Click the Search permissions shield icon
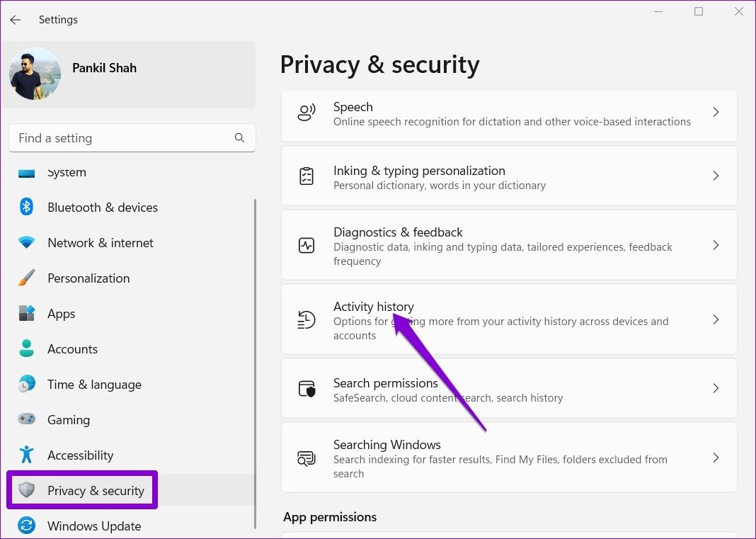Image resolution: width=756 pixels, height=539 pixels. [306, 389]
